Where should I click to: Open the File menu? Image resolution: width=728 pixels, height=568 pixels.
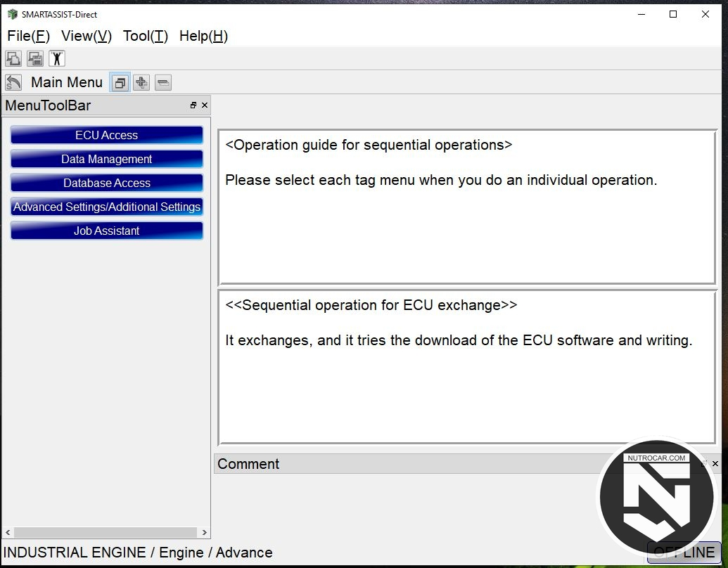[28, 36]
